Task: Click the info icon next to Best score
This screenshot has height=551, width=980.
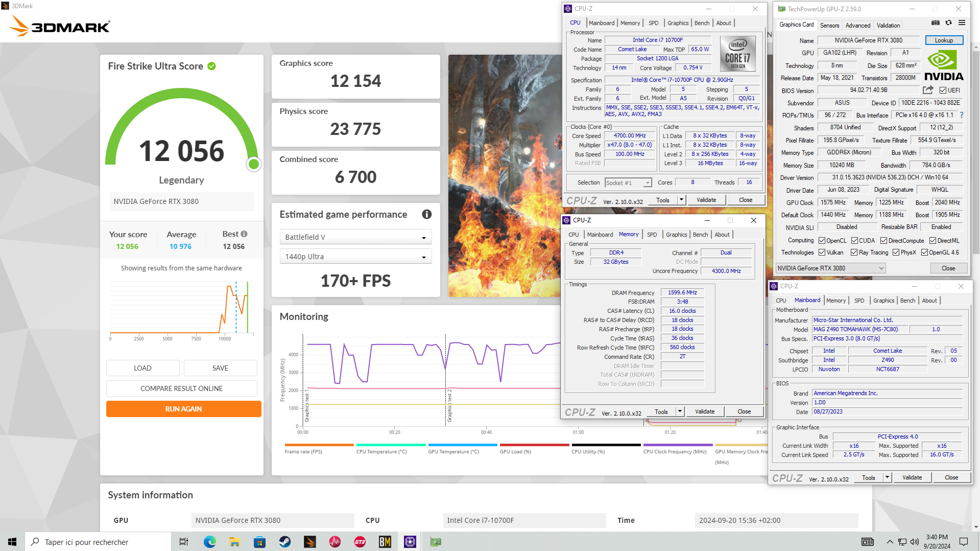Action: [244, 234]
